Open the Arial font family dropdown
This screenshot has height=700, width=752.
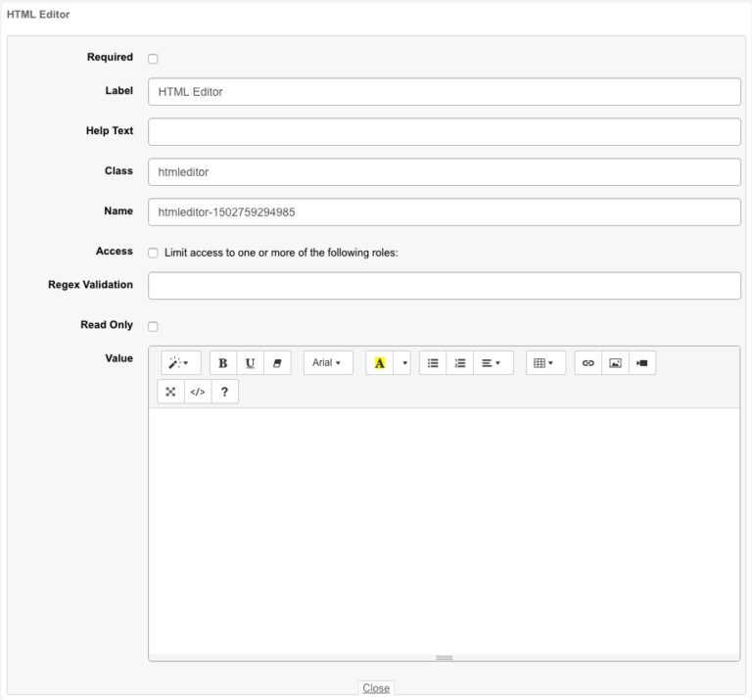(328, 363)
